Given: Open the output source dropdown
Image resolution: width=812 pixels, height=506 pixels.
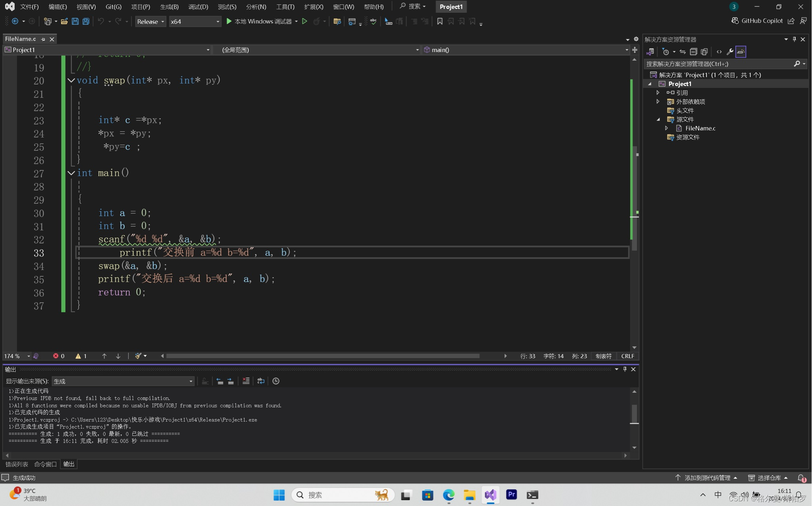Looking at the screenshot, I should pos(123,381).
